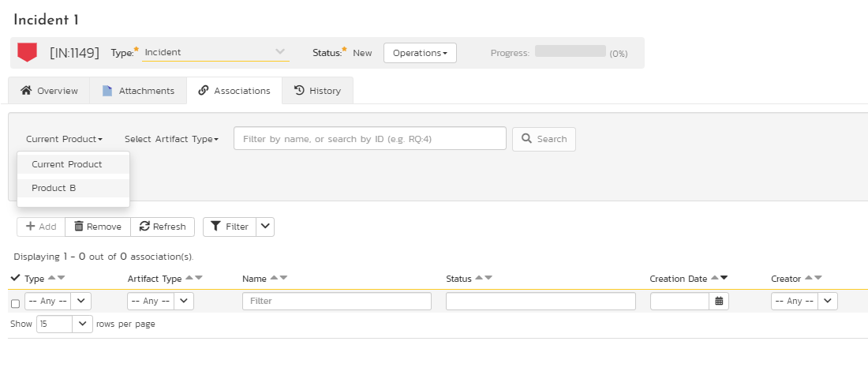The image size is (868, 375).
Task: Open Select Artifact Type dropdown
Action: [x=171, y=139]
